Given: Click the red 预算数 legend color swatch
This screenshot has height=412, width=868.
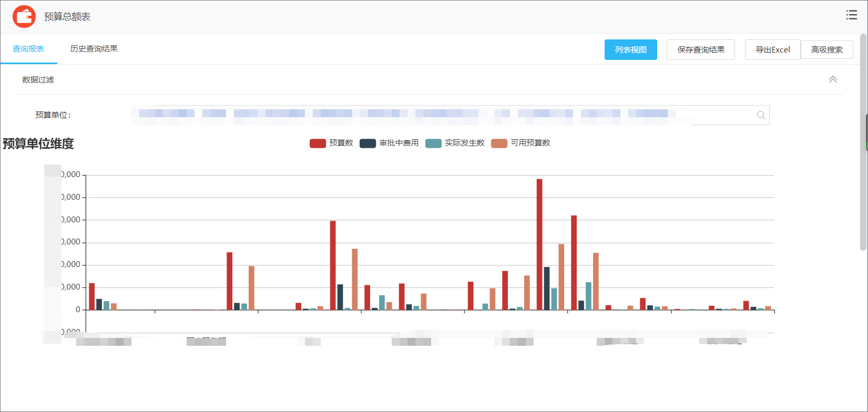Looking at the screenshot, I should 318,143.
